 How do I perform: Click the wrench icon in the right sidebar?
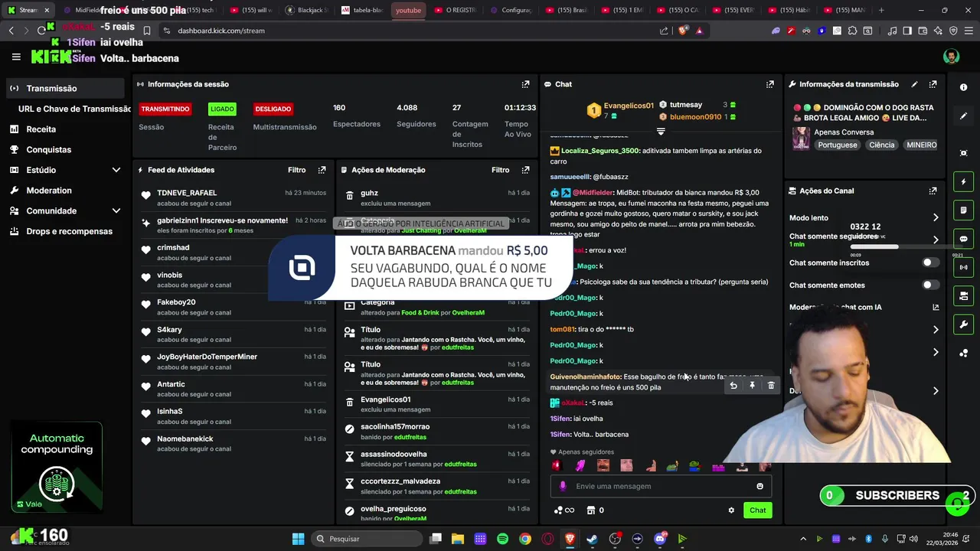coord(963,324)
